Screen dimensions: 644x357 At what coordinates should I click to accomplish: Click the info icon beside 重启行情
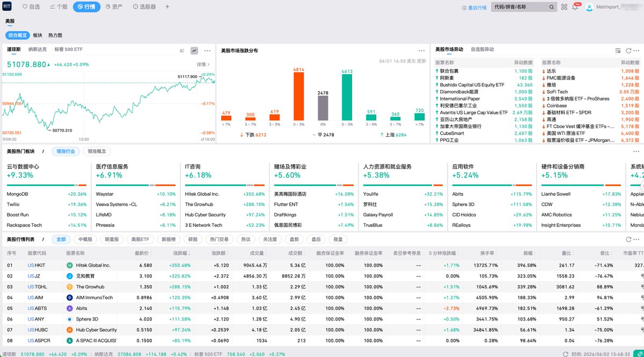point(464,8)
